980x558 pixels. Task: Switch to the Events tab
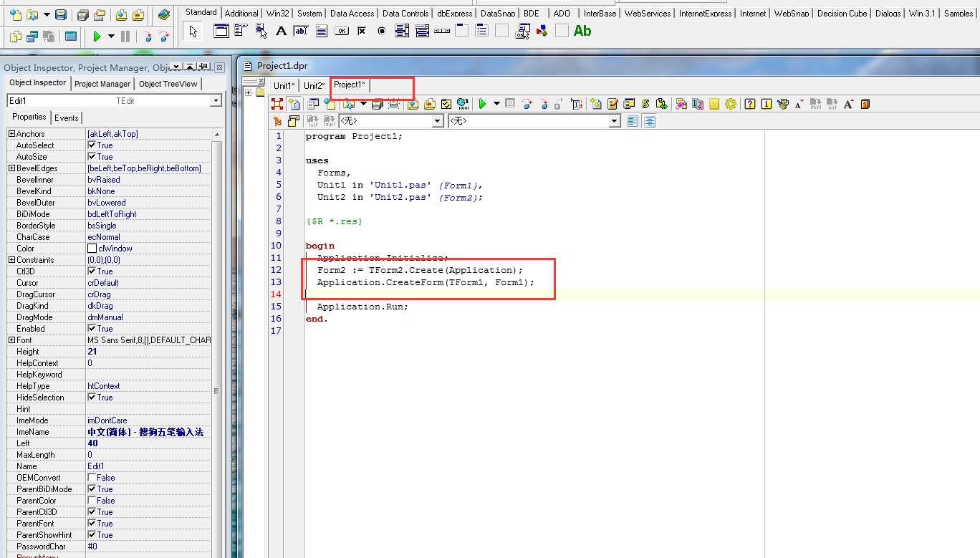[67, 118]
